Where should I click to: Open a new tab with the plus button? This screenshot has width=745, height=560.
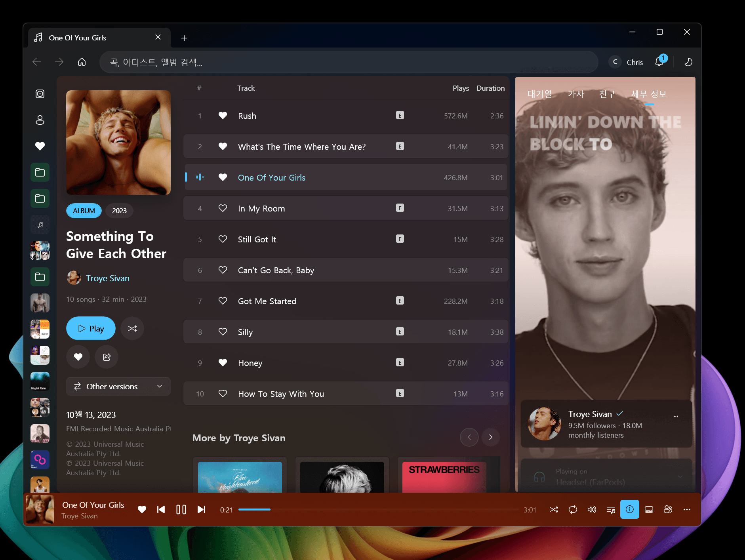pos(184,38)
